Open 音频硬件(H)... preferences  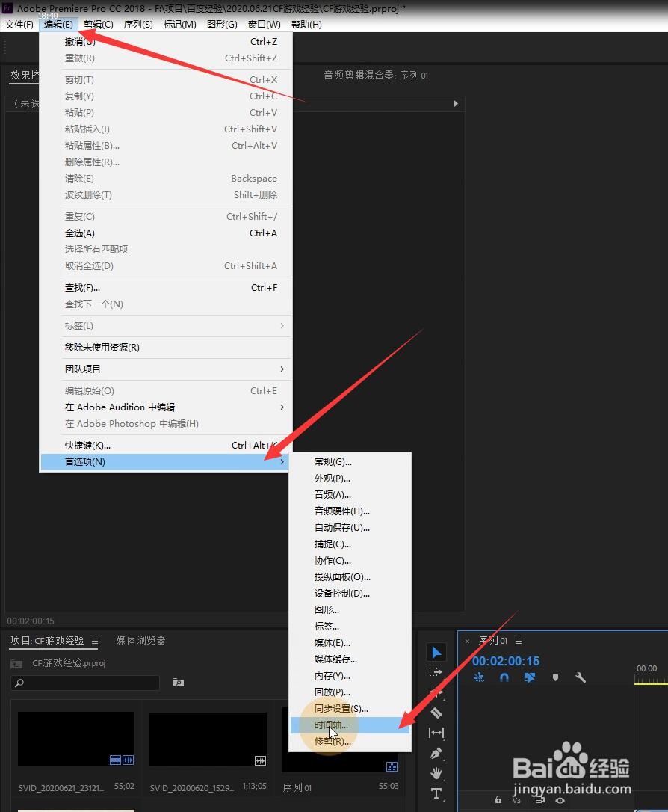(x=350, y=511)
